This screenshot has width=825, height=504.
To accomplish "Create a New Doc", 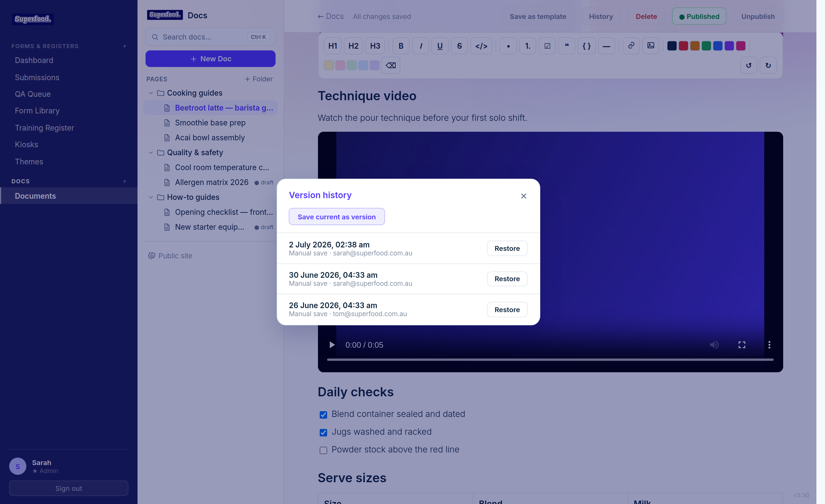I will pos(211,59).
